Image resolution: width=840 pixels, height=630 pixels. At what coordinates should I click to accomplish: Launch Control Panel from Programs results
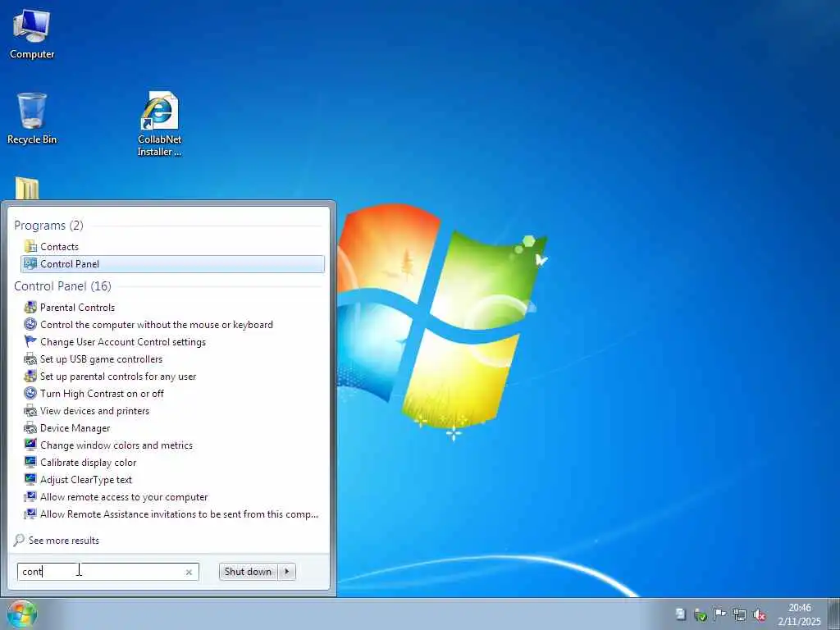click(x=172, y=263)
